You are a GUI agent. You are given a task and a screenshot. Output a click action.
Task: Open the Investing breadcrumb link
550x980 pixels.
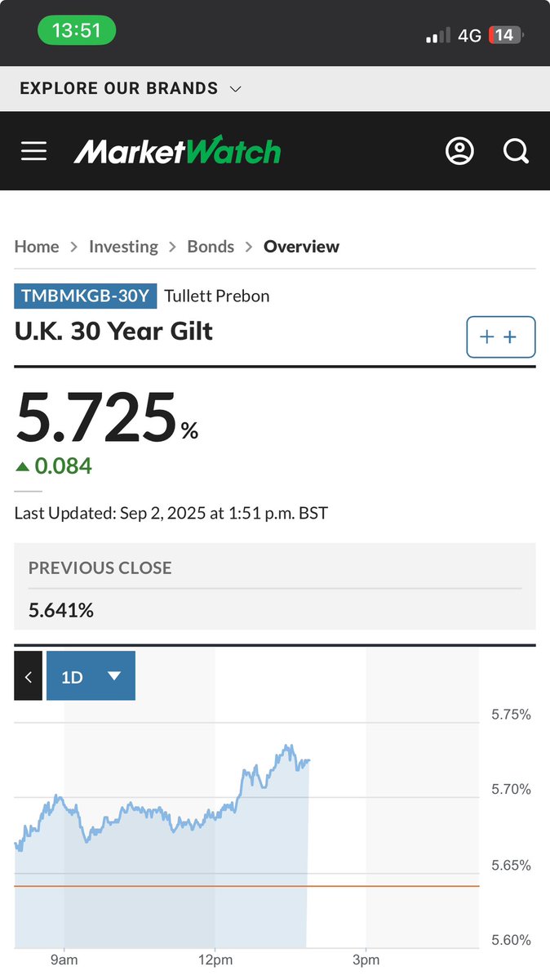pyautogui.click(x=123, y=247)
